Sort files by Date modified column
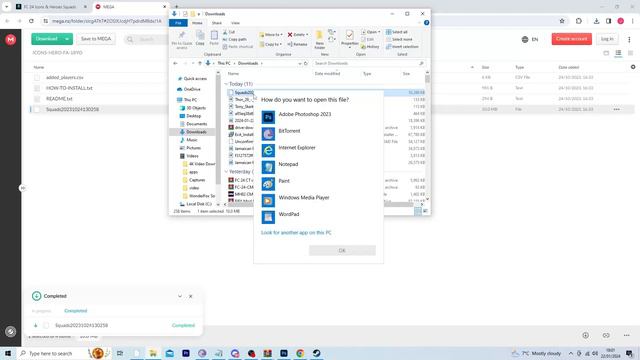 point(327,73)
